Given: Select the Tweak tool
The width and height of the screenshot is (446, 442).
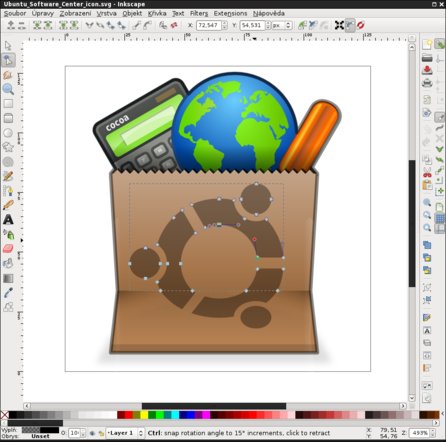Looking at the screenshot, I should pyautogui.click(x=8, y=75).
